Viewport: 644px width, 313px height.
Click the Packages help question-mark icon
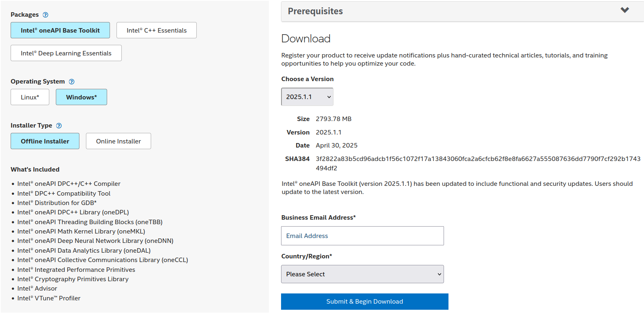point(46,15)
